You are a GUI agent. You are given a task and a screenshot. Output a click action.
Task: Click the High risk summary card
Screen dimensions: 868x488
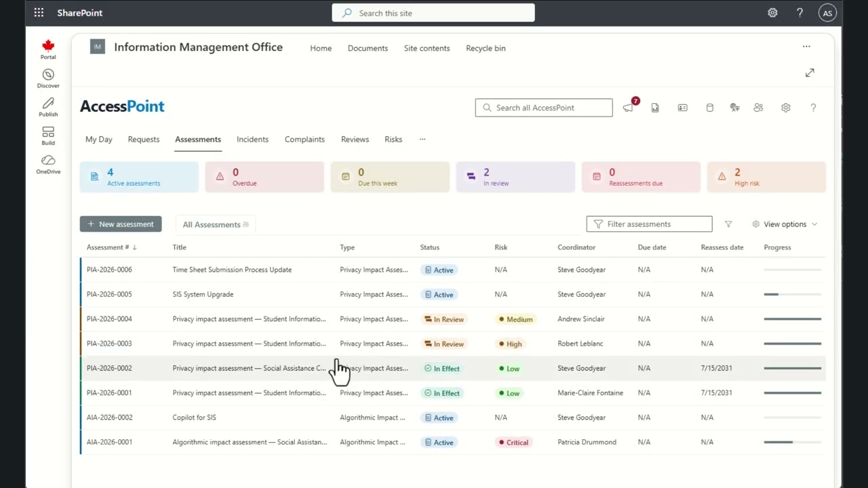[766, 177]
